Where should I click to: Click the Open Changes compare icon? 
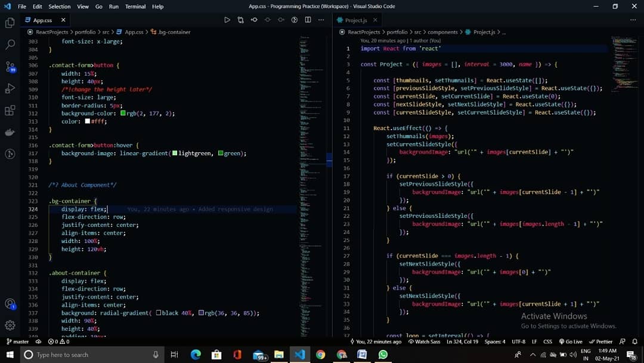[241, 20]
